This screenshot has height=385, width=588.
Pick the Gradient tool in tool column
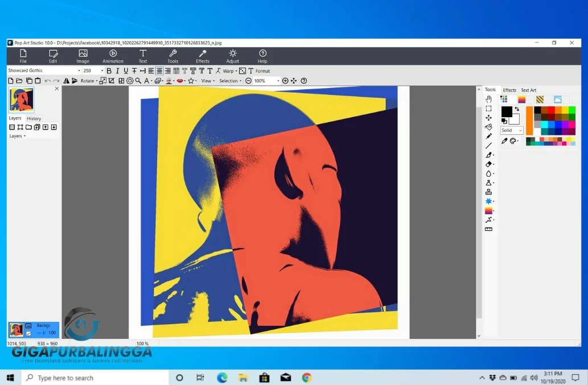coord(488,210)
